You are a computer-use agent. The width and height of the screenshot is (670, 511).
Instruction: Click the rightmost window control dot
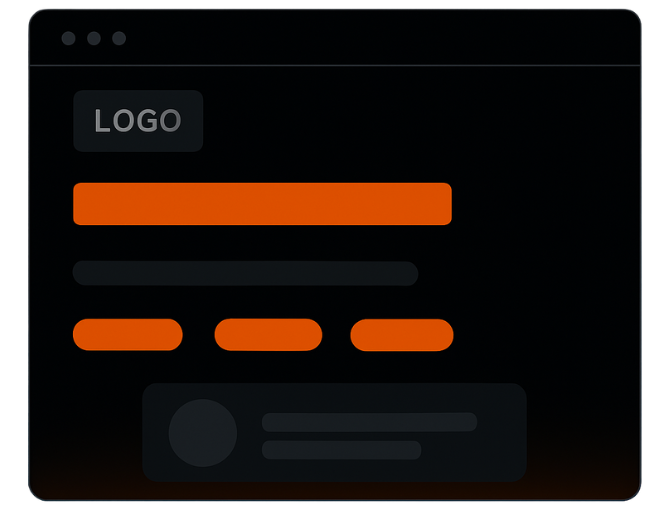119,38
